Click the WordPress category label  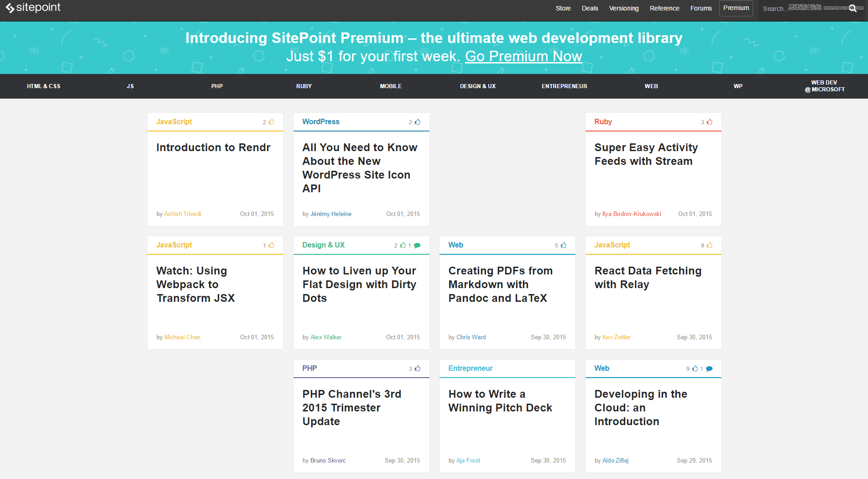coord(321,122)
